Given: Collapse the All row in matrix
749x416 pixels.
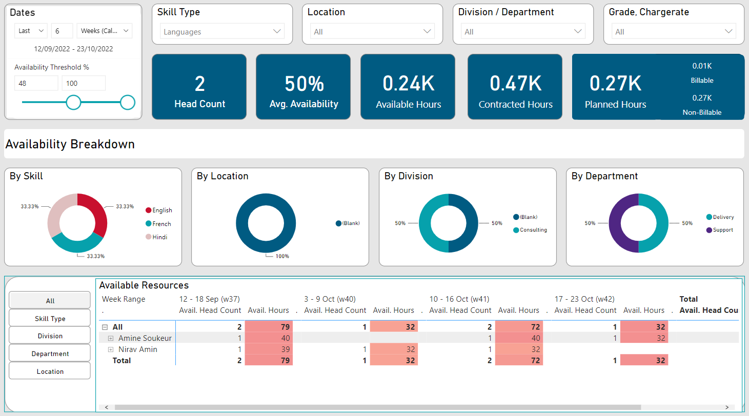Looking at the screenshot, I should coord(105,327).
